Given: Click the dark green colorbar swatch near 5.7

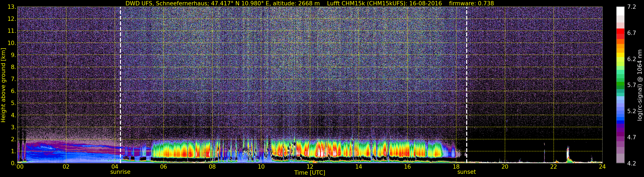Looking at the screenshot, I should [x=620, y=87].
